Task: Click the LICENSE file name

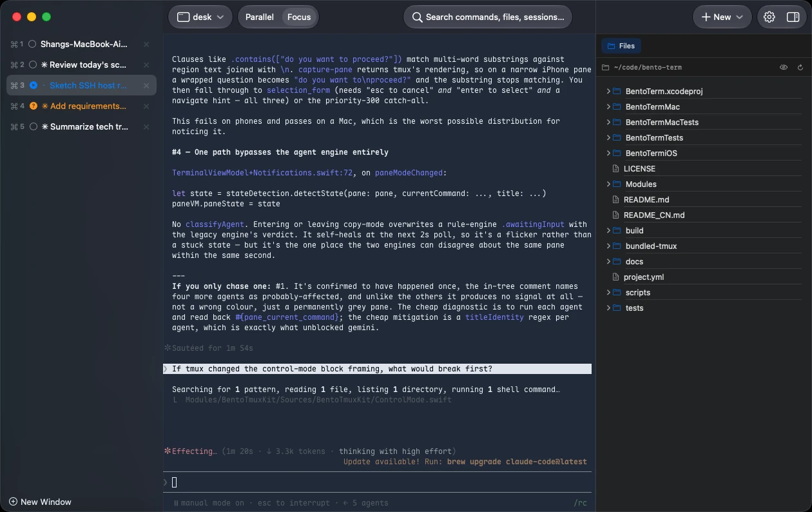Action: pos(639,168)
